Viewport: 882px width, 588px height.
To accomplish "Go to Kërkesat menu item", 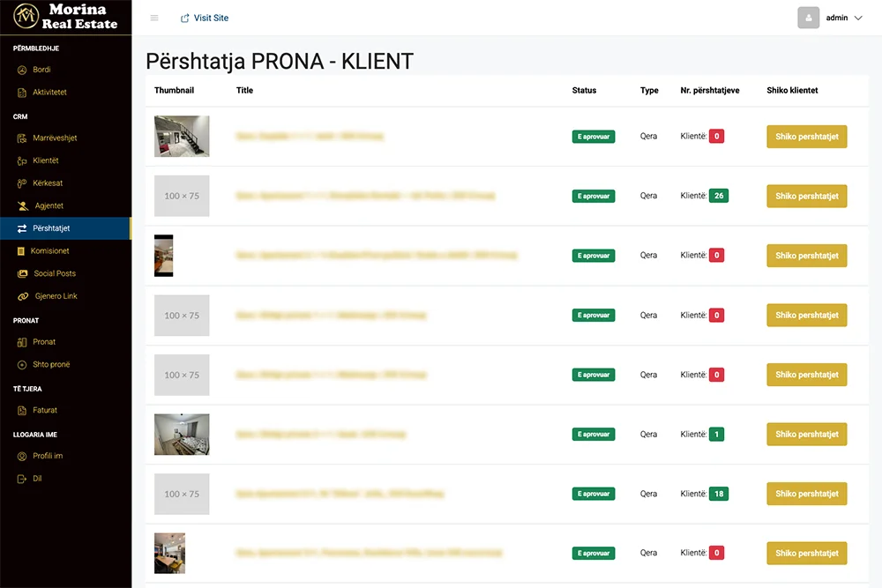I will point(48,183).
